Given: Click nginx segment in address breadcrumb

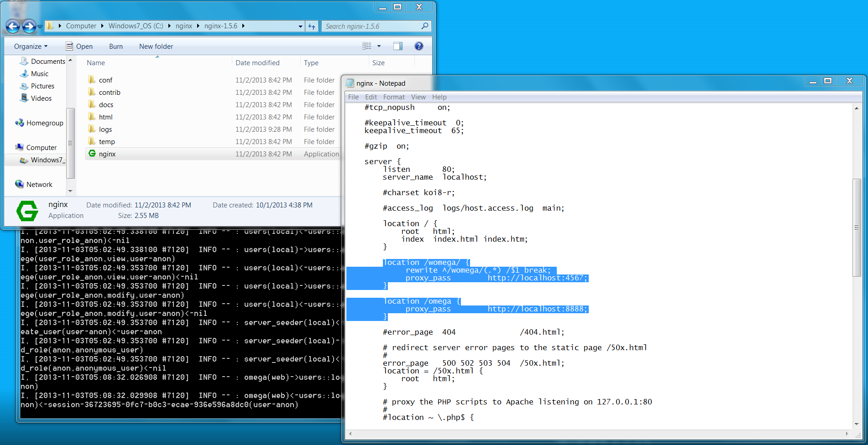Looking at the screenshot, I should (184, 26).
